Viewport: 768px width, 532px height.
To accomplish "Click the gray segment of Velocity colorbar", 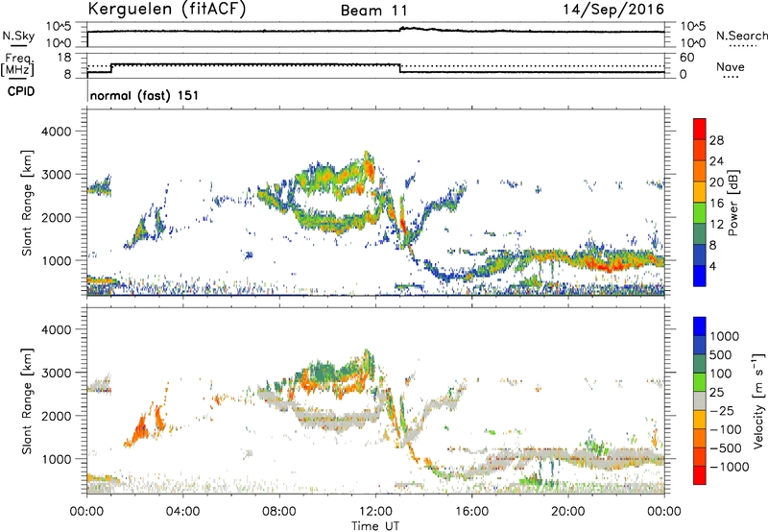I will [x=700, y=400].
